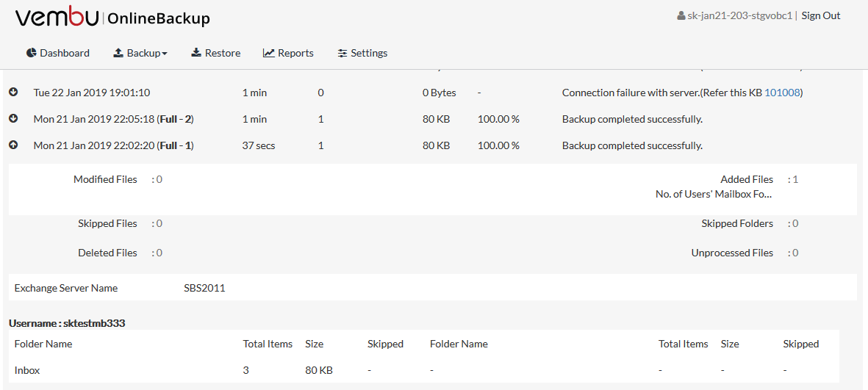Click the user profile icon near sk-jan21-203-stgvobc1

(x=681, y=16)
